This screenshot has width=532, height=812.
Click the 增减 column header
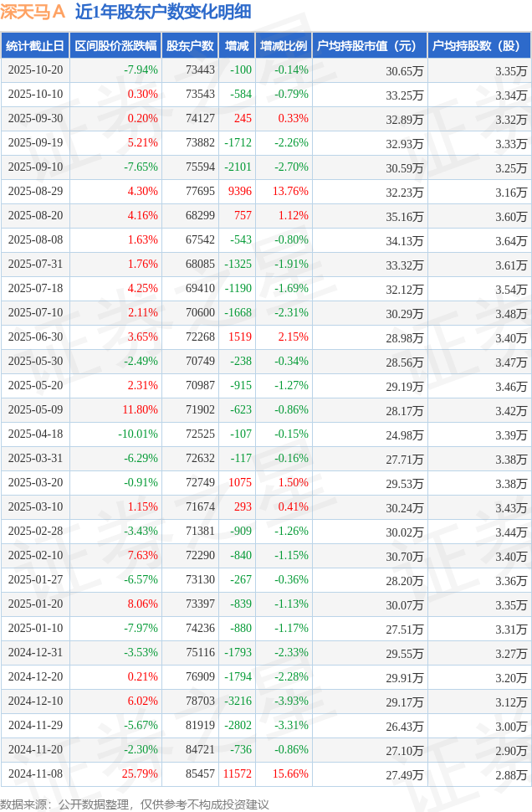tap(237, 46)
